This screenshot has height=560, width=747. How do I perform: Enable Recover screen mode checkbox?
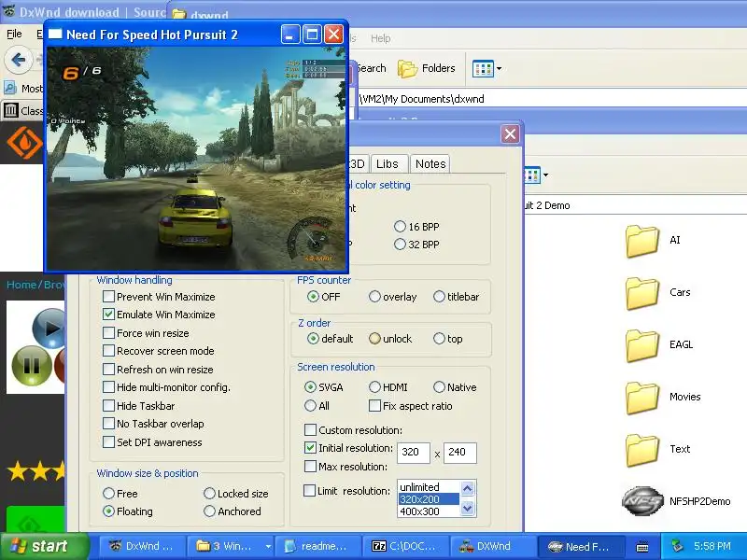point(108,351)
